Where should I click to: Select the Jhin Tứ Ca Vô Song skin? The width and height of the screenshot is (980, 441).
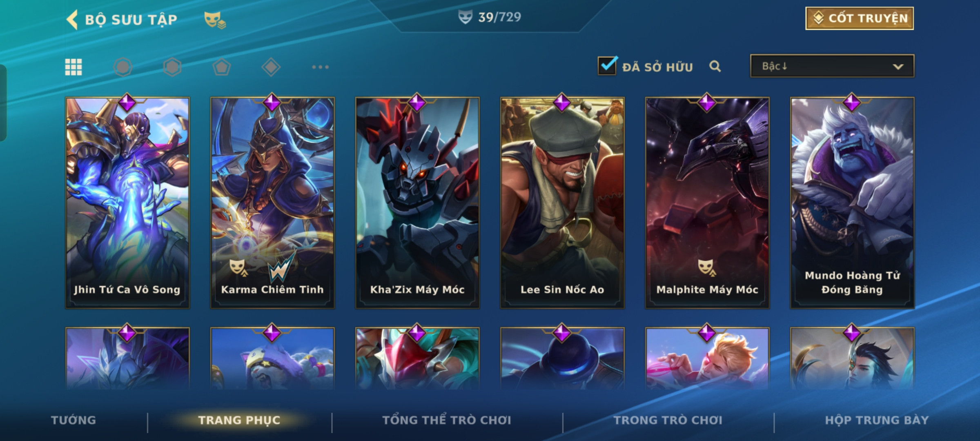(127, 203)
